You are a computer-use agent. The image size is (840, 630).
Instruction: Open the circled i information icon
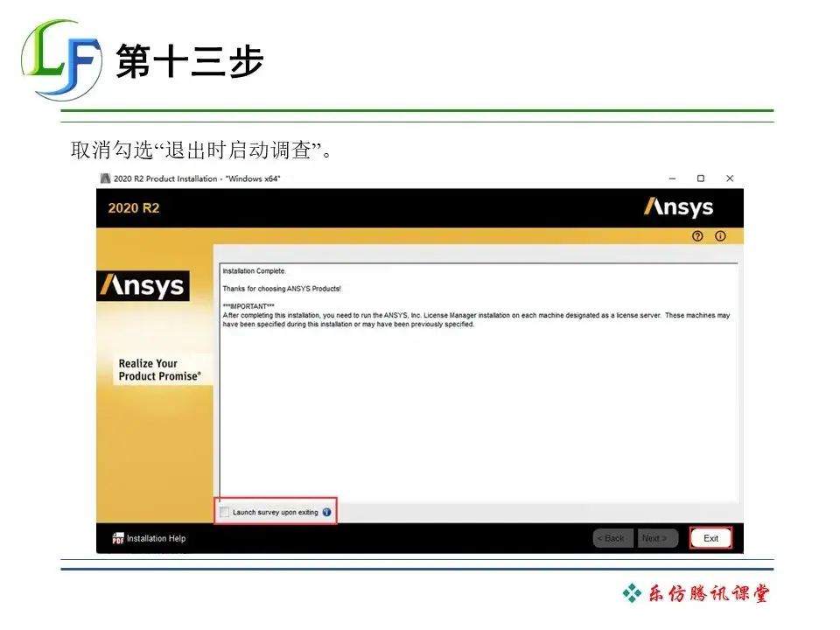click(x=720, y=236)
